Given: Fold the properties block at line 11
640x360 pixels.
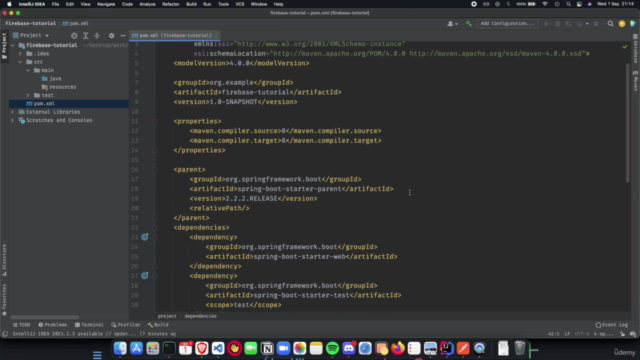Looking at the screenshot, I should 155,121.
